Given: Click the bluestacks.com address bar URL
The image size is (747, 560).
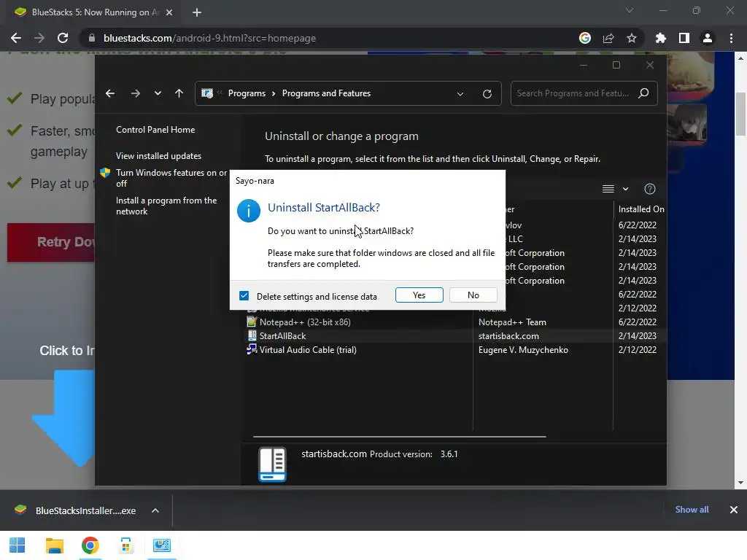Looking at the screenshot, I should point(209,38).
